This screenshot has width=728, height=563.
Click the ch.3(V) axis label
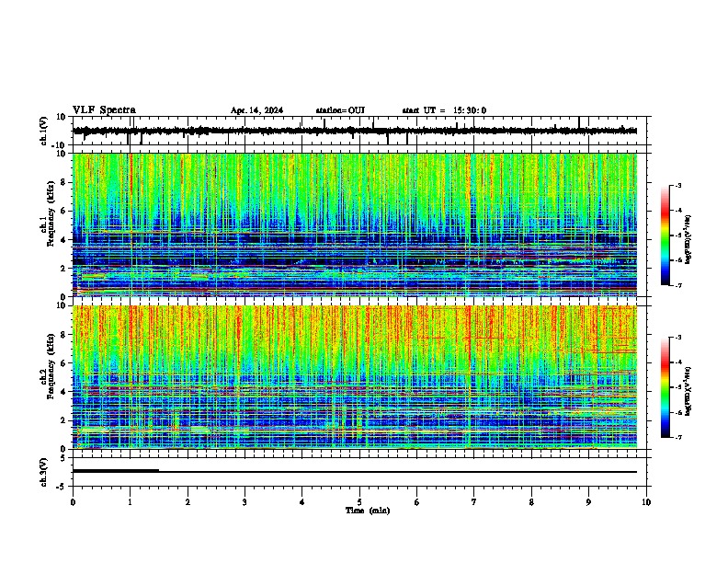coord(43,472)
